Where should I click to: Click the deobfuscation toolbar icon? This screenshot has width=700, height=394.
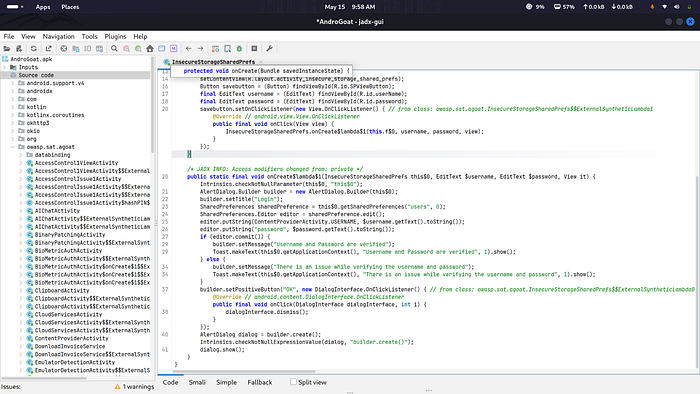tap(215, 49)
